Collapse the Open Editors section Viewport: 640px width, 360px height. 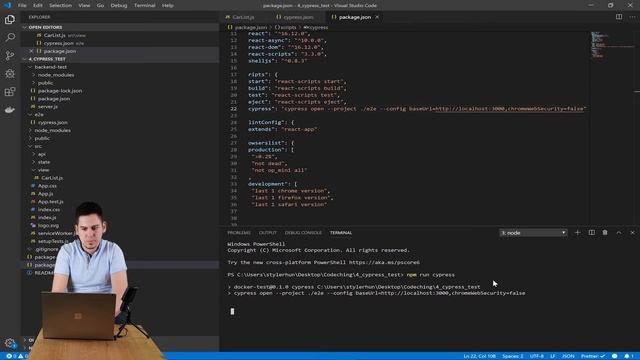click(120, 27)
